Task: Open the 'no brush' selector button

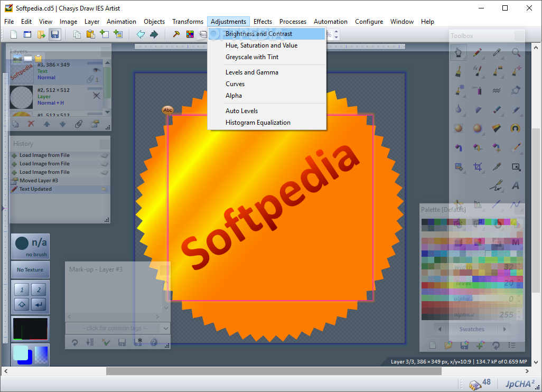Action: [30, 247]
